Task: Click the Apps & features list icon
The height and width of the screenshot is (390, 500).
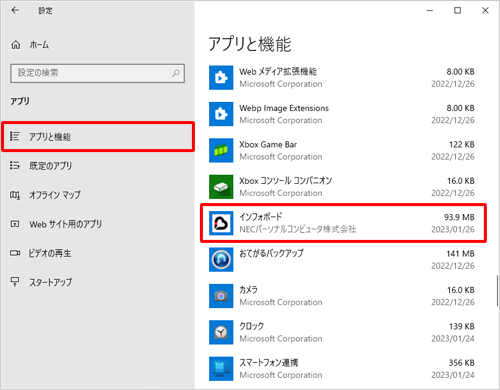Action: click(x=15, y=136)
